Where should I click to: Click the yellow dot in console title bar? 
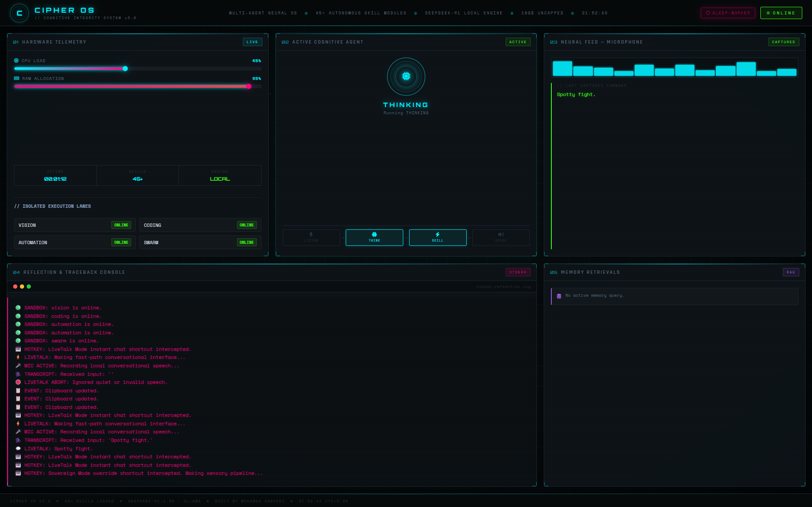point(22,287)
